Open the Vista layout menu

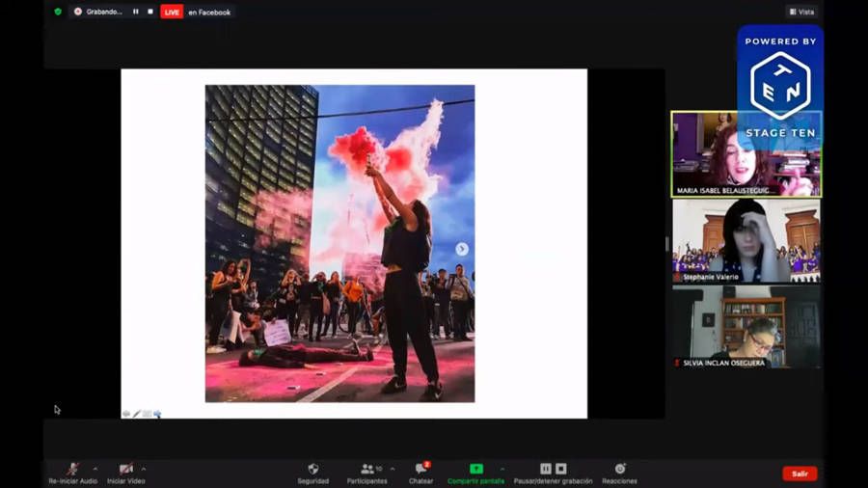800,12
